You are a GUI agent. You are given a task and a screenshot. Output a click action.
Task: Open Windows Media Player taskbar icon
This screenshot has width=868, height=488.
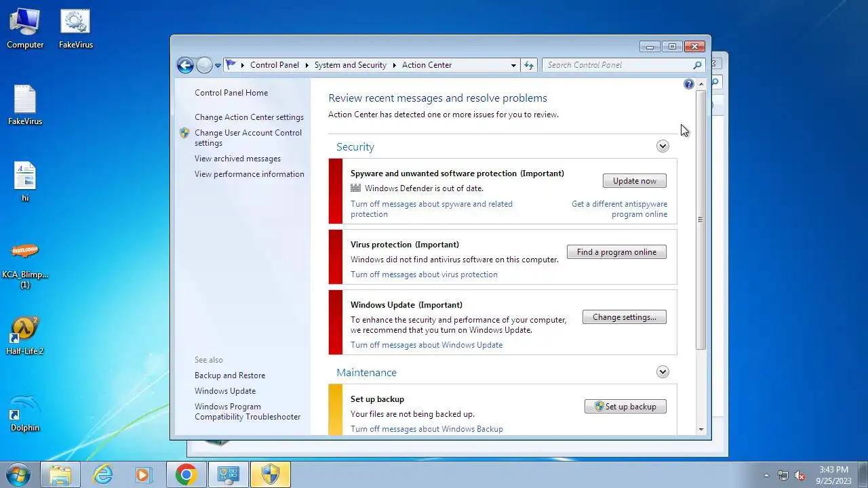pos(144,475)
